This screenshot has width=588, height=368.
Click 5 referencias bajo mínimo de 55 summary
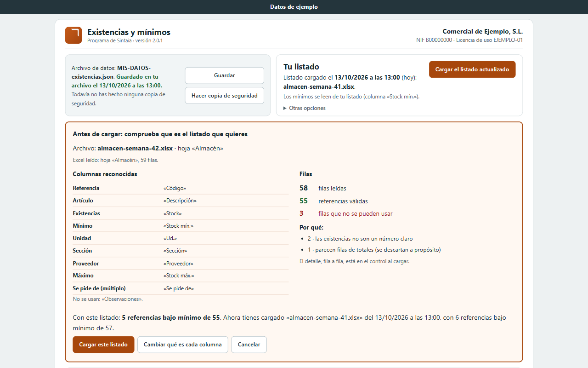point(171,317)
